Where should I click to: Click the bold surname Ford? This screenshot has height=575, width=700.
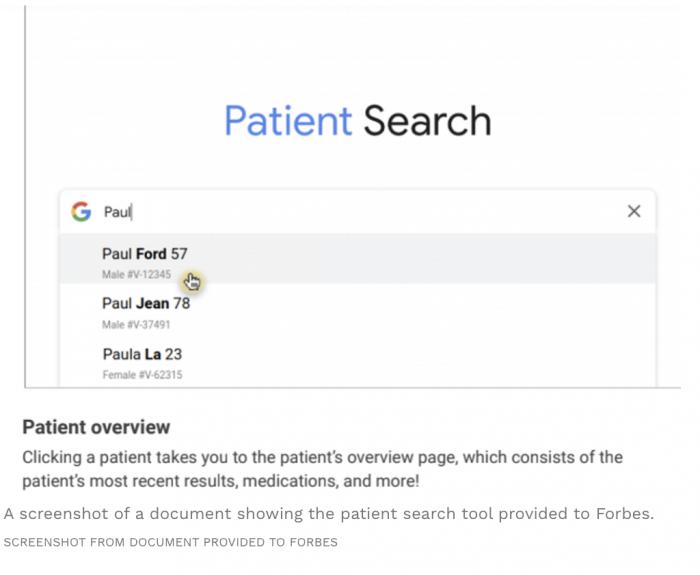tap(151, 254)
